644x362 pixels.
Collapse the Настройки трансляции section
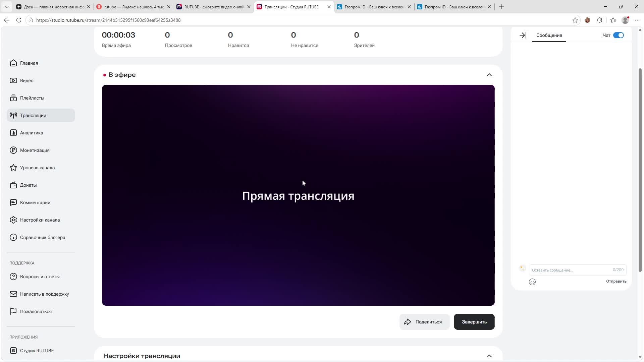click(489, 356)
